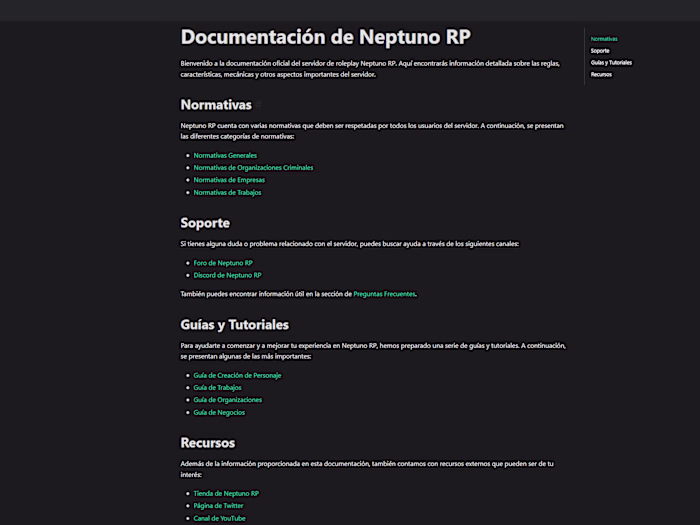Open Guía de Organizaciones link

click(x=227, y=400)
